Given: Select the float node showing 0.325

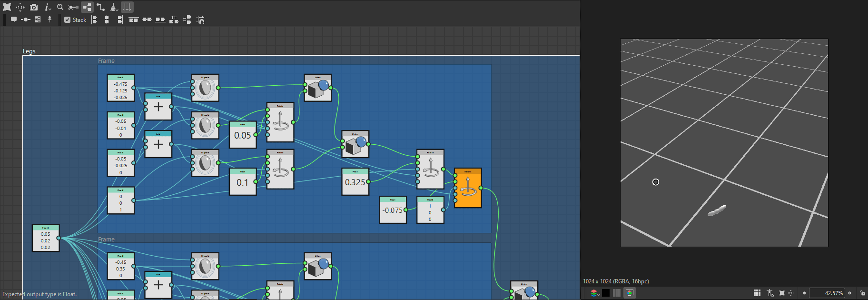Looking at the screenshot, I should click(x=355, y=182).
